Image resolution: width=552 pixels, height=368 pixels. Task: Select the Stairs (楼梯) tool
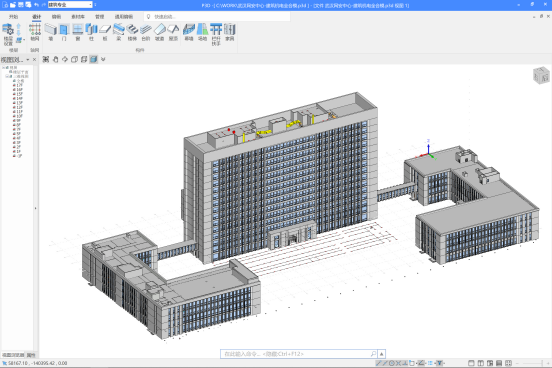[132, 32]
